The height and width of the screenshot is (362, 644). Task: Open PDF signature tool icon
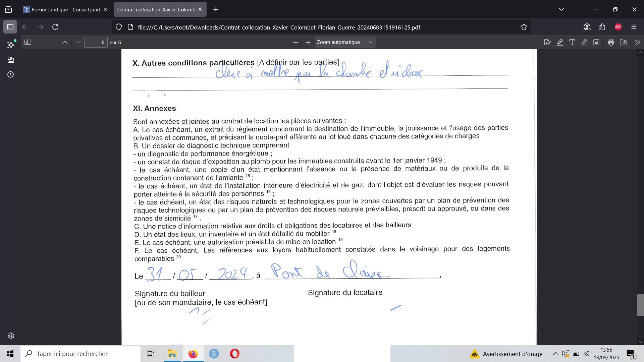[x=547, y=42]
